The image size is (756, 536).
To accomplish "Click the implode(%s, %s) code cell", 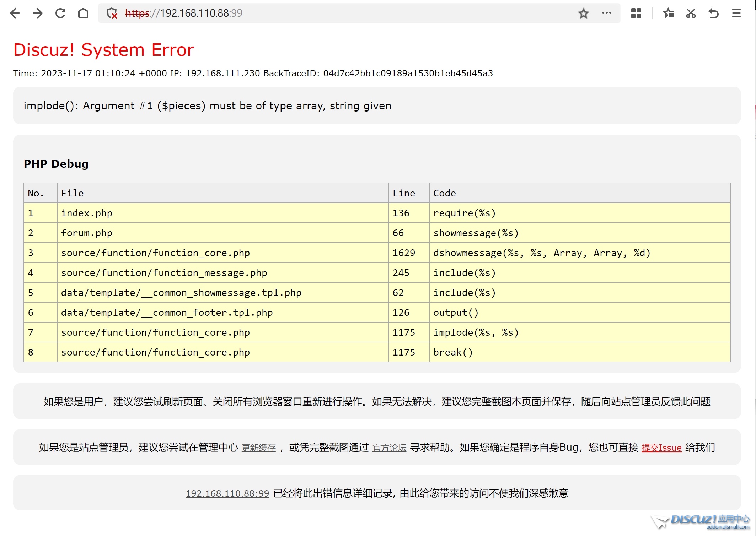I will click(x=580, y=332).
